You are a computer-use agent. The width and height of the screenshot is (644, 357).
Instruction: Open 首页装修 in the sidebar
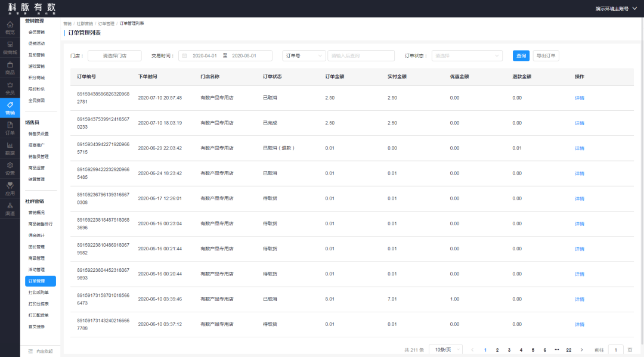click(x=36, y=327)
